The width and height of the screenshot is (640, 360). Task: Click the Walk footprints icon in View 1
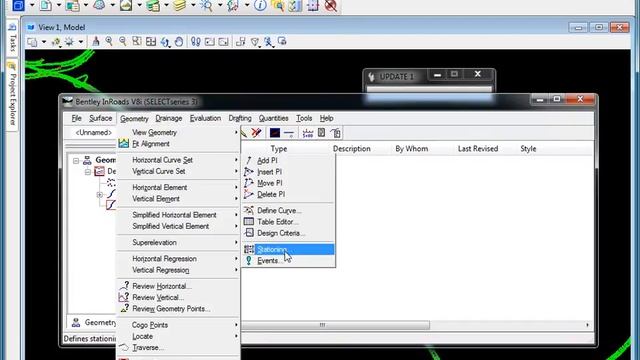pos(196,42)
